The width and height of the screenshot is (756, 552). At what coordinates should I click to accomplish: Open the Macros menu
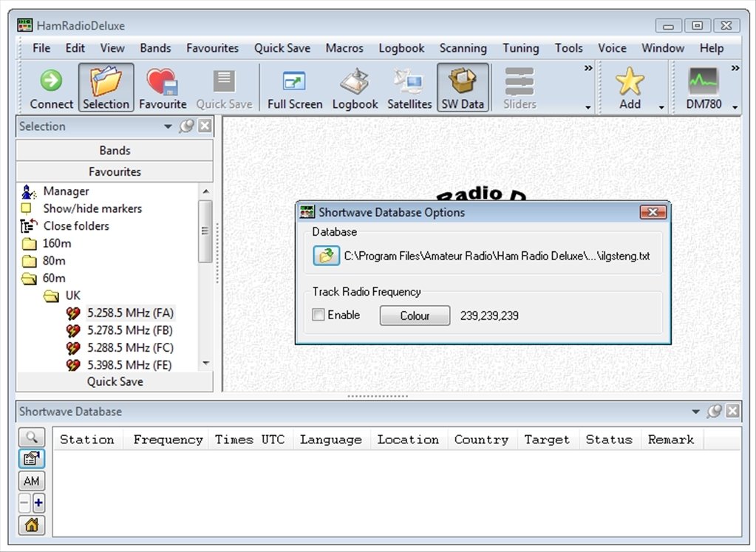pyautogui.click(x=344, y=48)
